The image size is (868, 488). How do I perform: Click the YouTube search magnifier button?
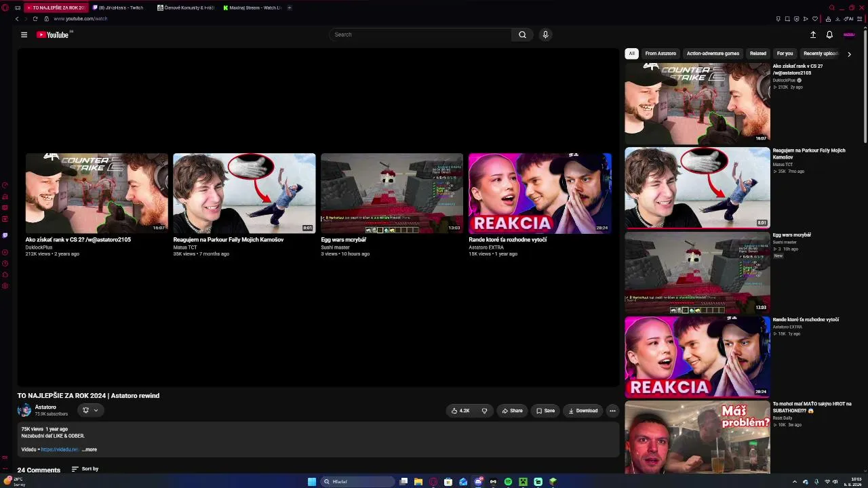click(522, 35)
